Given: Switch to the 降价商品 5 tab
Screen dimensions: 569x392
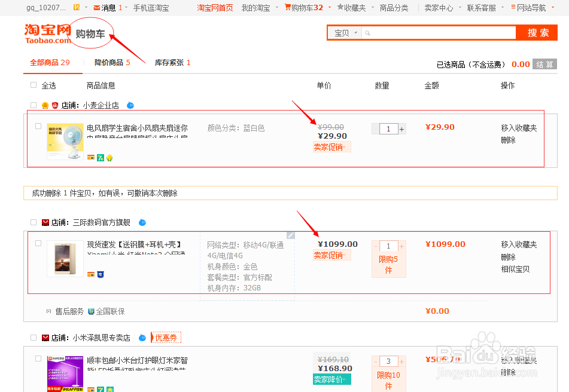Looking at the screenshot, I should click(112, 63).
